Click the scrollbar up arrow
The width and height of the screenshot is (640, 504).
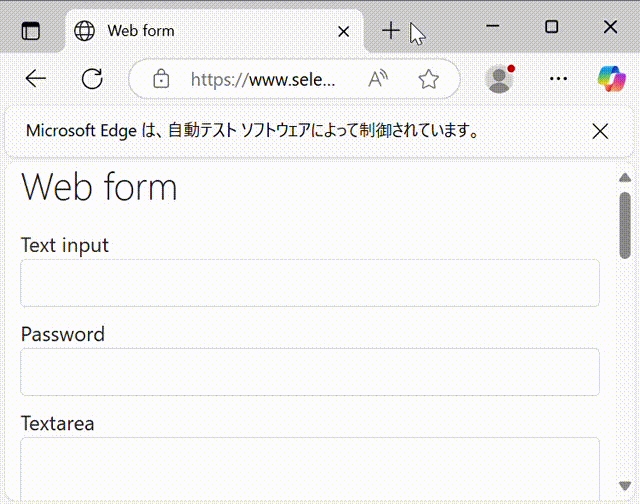pos(625,178)
